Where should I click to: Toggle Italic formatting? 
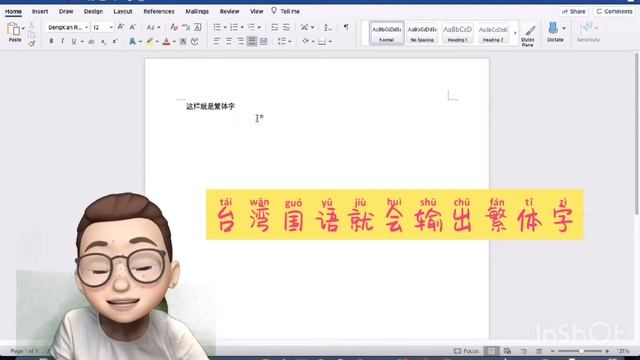coord(62,41)
